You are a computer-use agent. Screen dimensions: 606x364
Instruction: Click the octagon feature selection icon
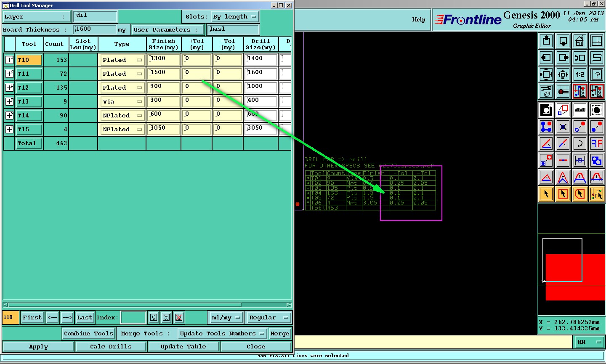597,110
